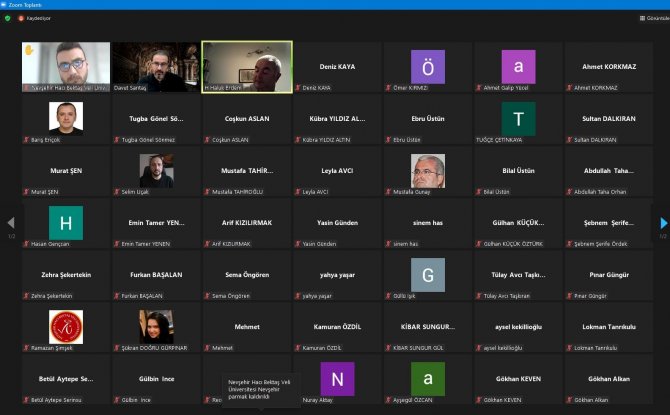Go to previous gallery page with left arrow

click(x=11, y=223)
